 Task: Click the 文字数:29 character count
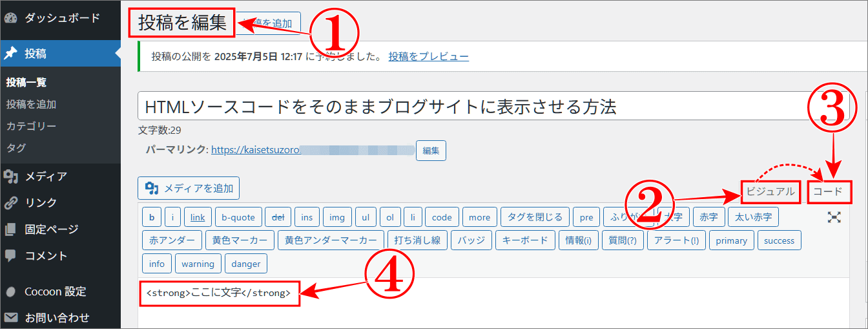160,130
